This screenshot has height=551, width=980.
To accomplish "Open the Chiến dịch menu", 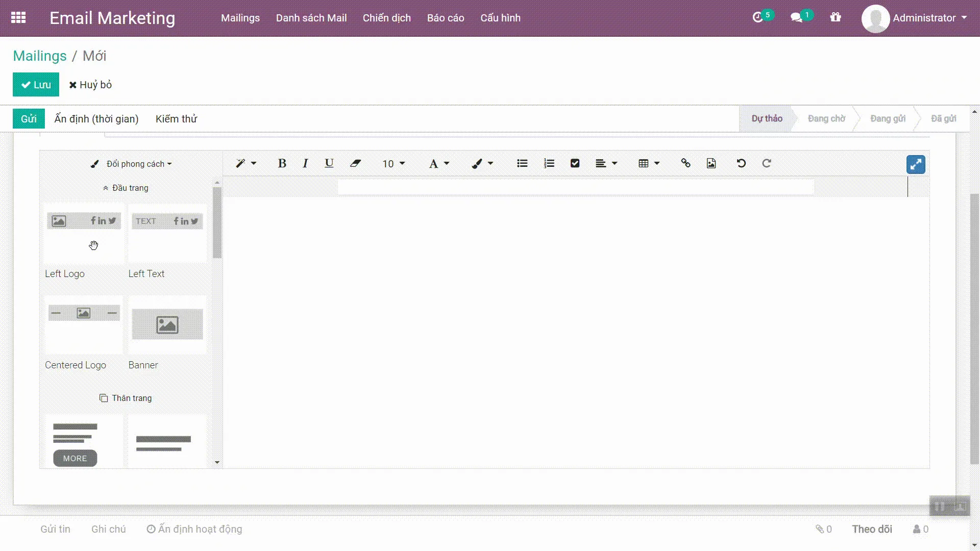I will click(x=387, y=18).
